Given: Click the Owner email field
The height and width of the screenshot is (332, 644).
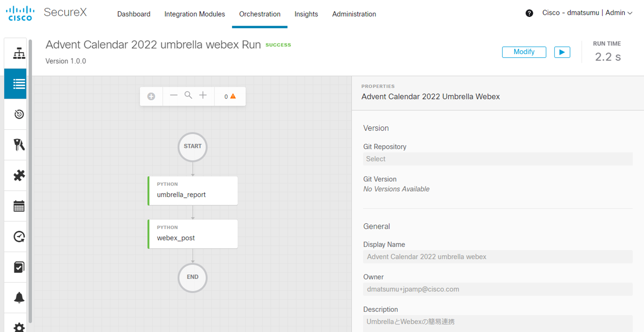Looking at the screenshot, I should (498, 289).
